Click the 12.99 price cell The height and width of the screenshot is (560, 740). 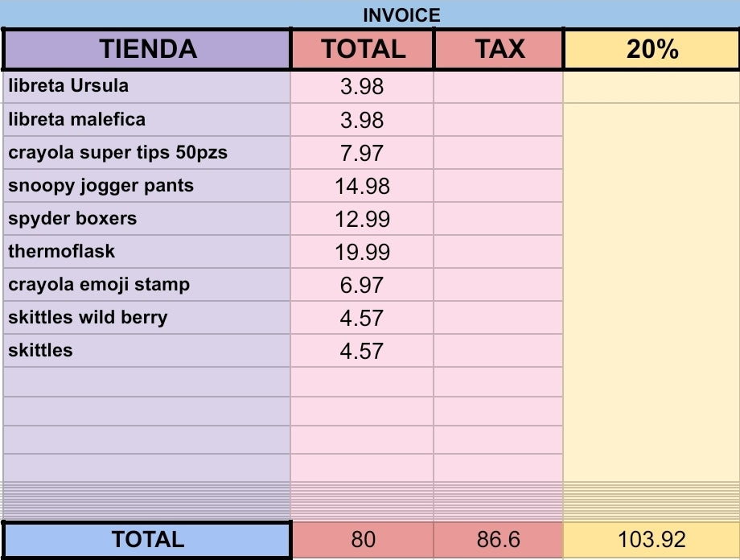point(363,219)
